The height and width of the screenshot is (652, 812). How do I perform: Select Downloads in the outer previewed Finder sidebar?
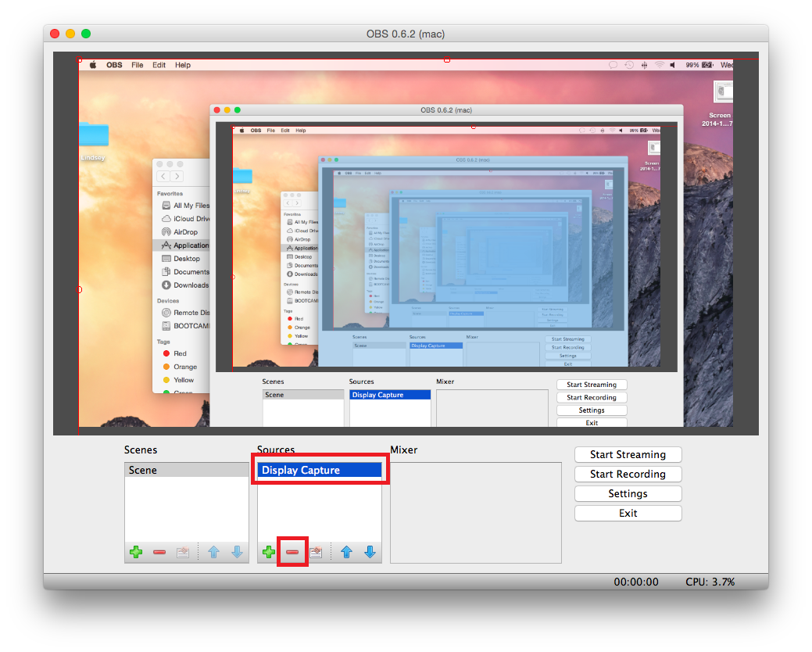(x=185, y=285)
